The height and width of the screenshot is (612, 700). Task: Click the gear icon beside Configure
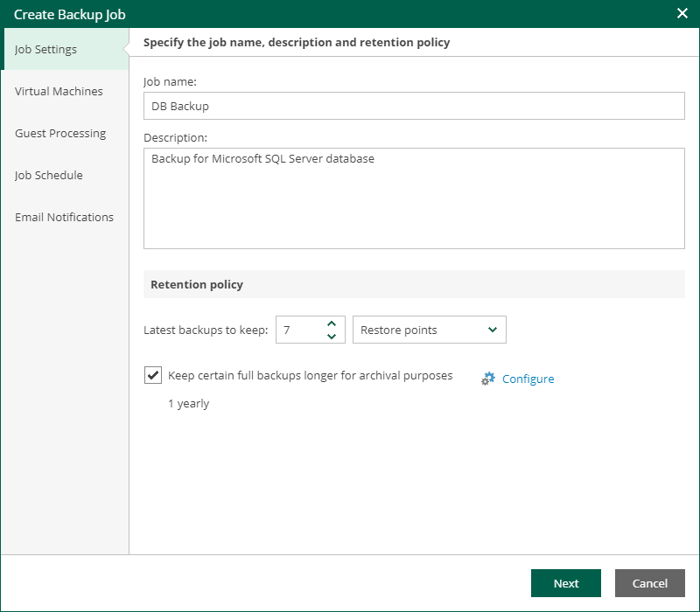click(x=488, y=379)
